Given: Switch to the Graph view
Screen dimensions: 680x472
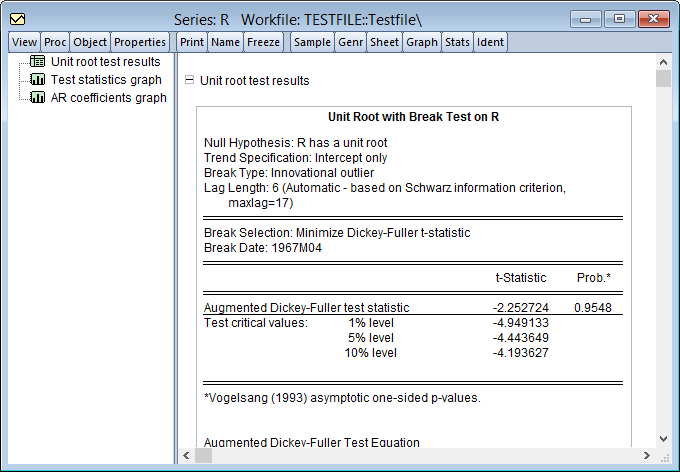Looking at the screenshot, I should (x=422, y=42).
